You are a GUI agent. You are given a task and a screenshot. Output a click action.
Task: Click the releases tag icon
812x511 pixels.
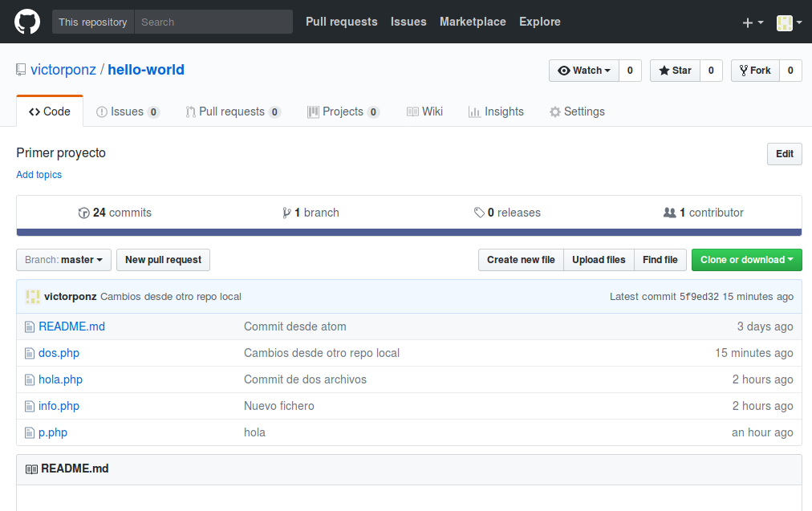coord(480,213)
